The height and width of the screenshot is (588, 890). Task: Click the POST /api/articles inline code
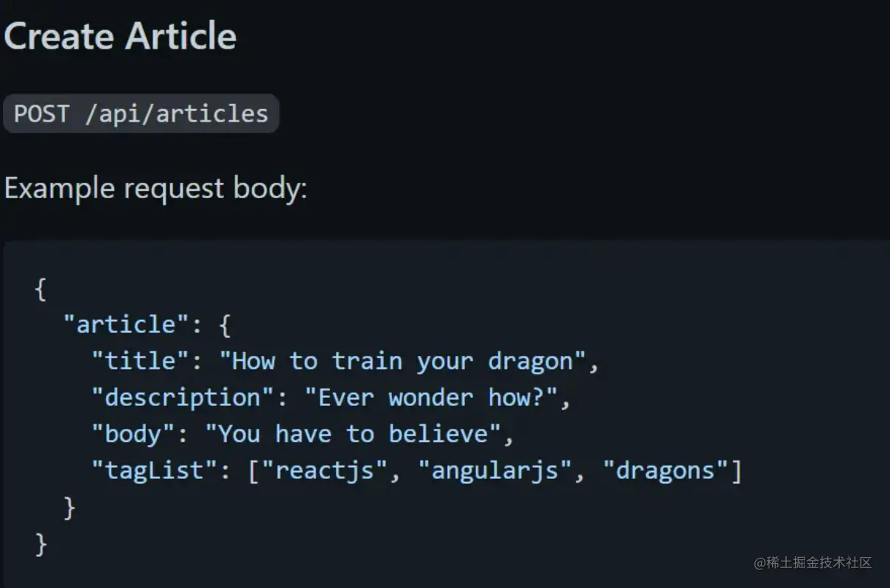click(141, 113)
